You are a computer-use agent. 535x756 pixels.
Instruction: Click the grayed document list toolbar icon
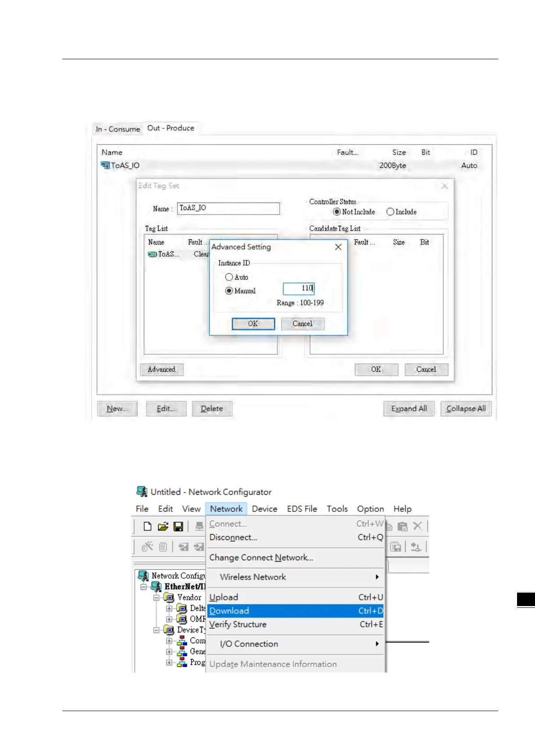(x=163, y=547)
